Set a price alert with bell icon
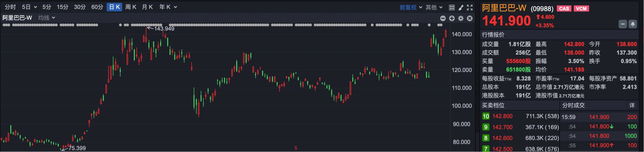The height and width of the screenshot is (152, 644). click(633, 24)
